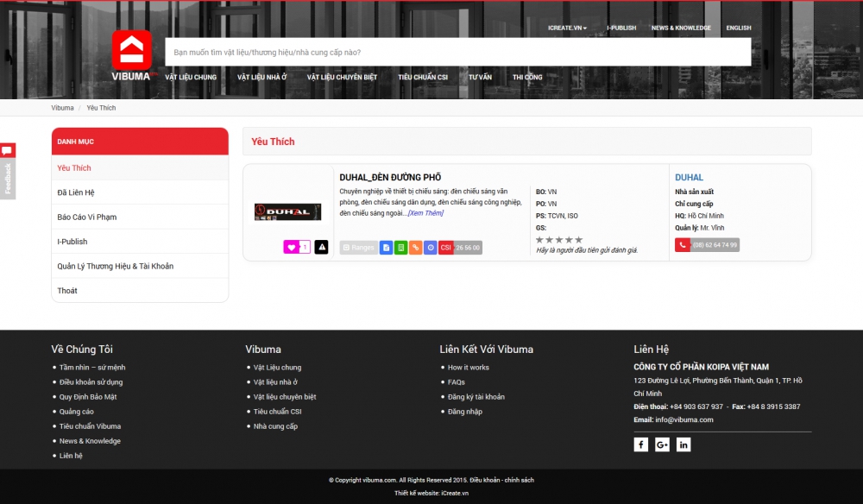Open the I-PUBLISH top link
Viewport: 863px width, 504px height.
(621, 28)
